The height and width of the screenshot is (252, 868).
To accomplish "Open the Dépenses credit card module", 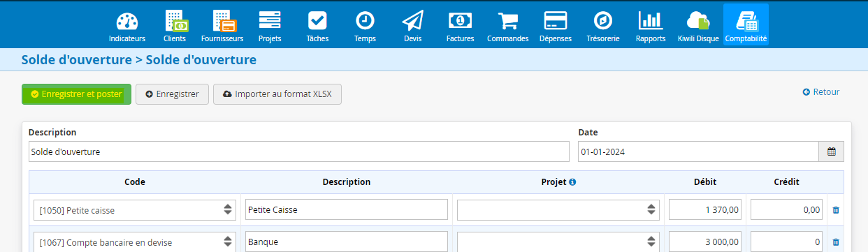I will (x=555, y=26).
